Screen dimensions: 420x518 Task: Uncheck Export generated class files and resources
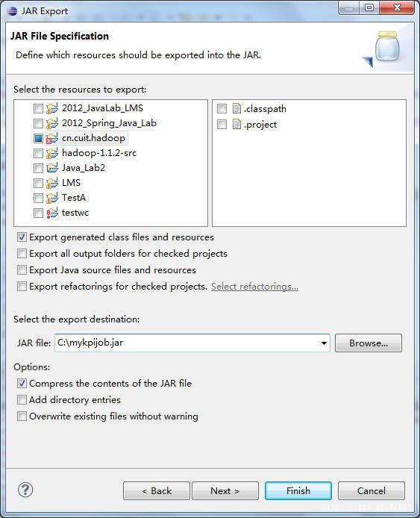coord(22,237)
